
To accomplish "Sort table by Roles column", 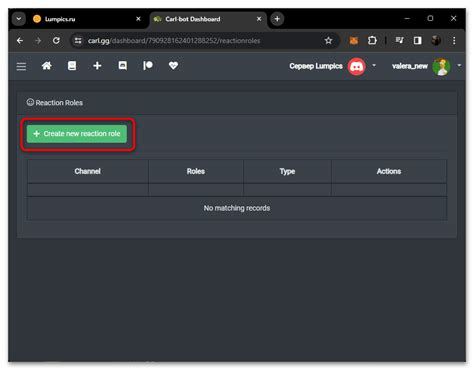I will tap(196, 171).
